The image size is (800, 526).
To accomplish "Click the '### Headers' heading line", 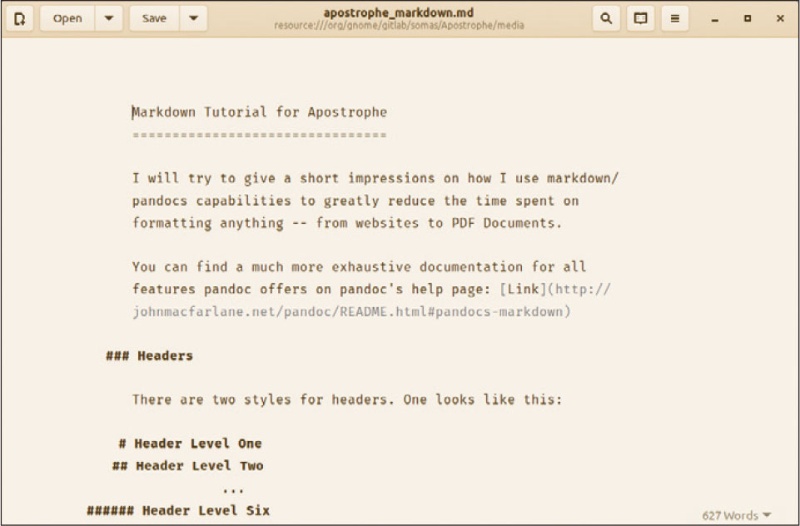I will pos(149,356).
